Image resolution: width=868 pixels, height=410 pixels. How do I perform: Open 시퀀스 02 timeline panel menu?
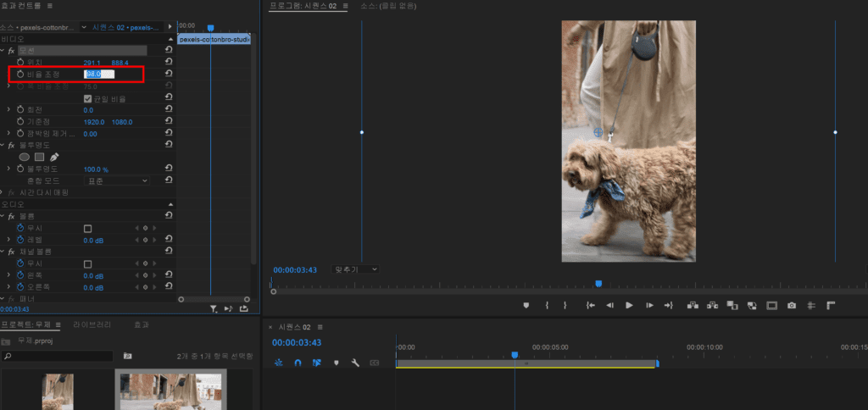[x=320, y=327]
